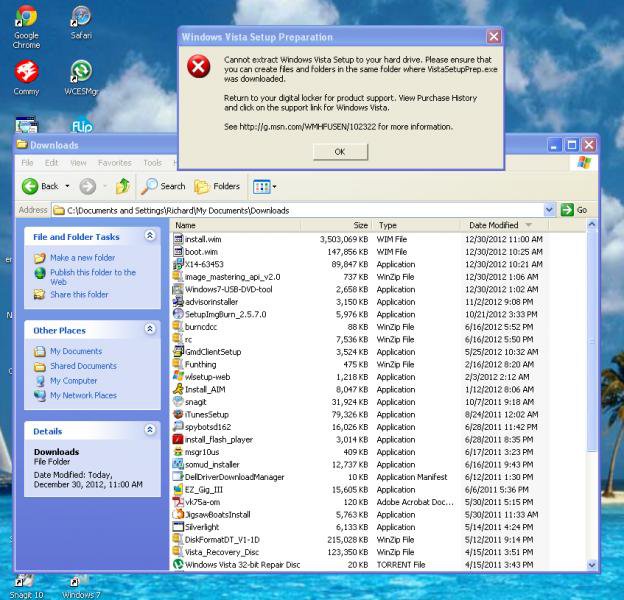The image size is (624, 600).
Task: Toggle the Folders pane
Action: pyautogui.click(x=217, y=186)
